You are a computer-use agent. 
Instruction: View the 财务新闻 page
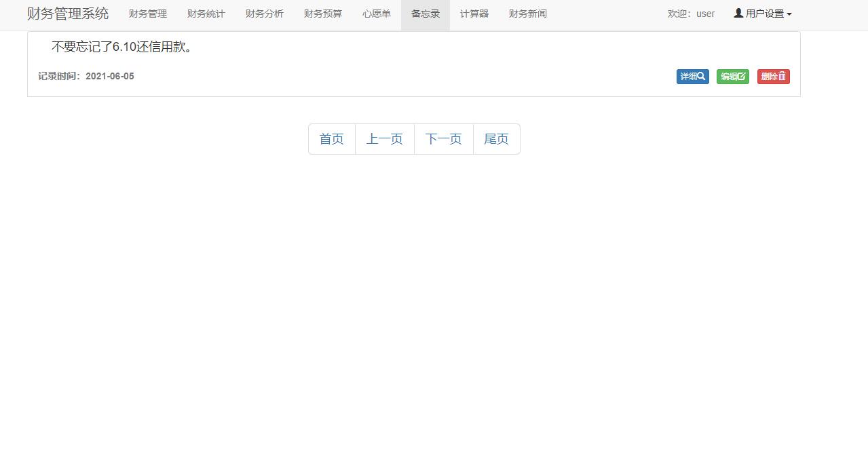tap(527, 14)
